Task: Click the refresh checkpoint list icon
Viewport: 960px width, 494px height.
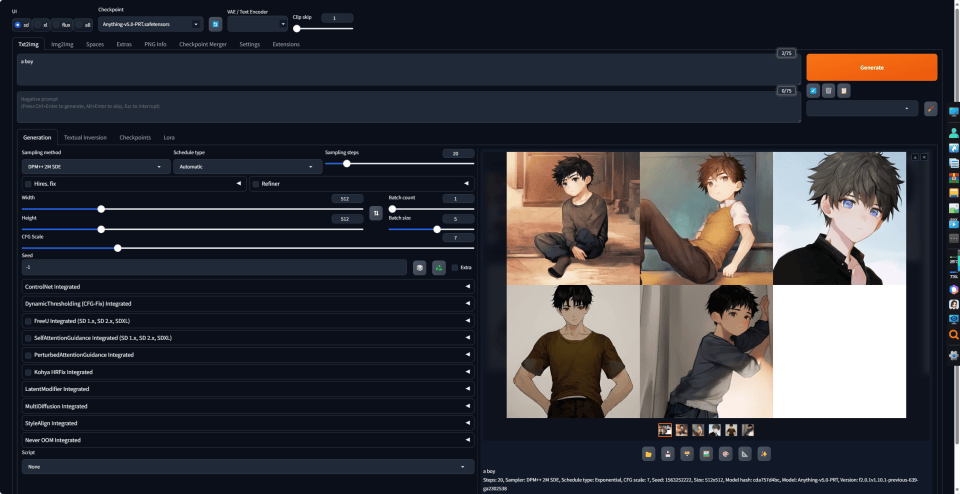Action: click(x=216, y=24)
